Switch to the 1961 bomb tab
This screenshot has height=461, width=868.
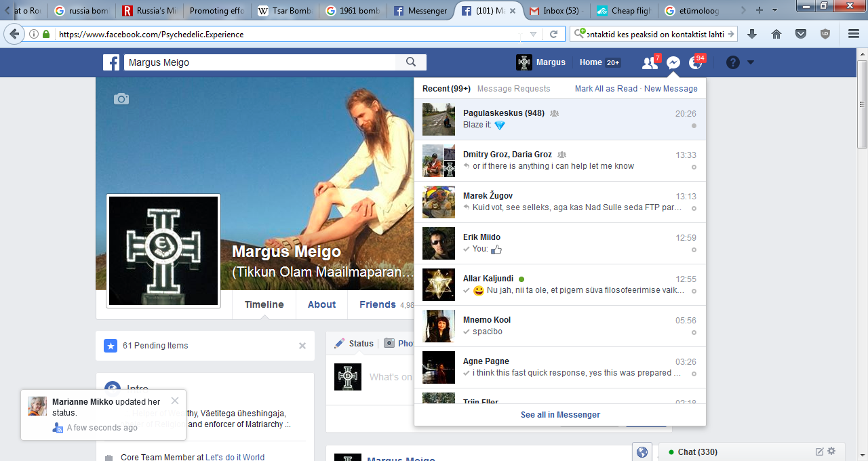352,11
